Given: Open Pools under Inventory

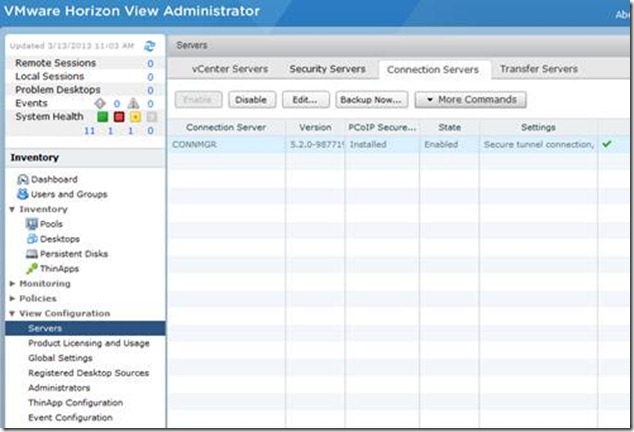Looking at the screenshot, I should (51, 224).
